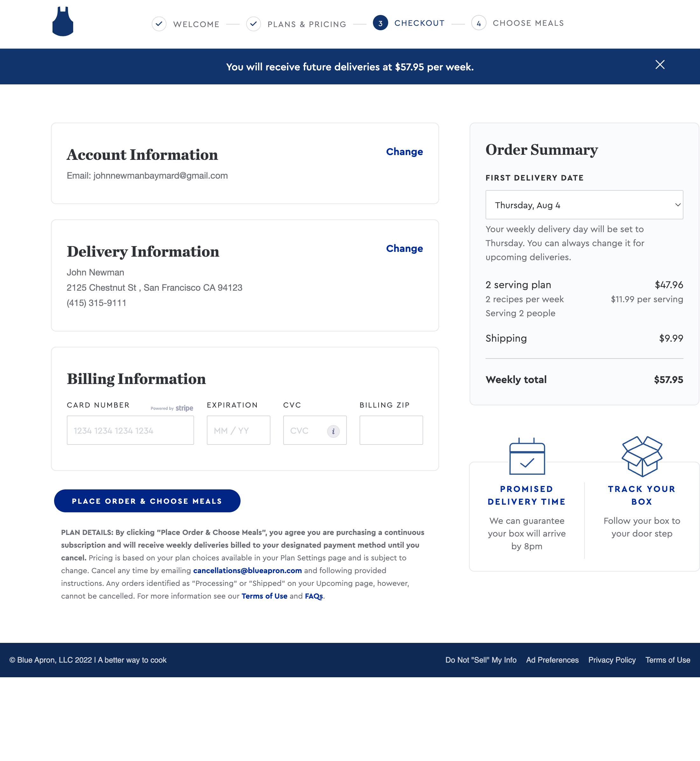Change the Account Information email
Screen dimensions: 700x761
point(404,152)
